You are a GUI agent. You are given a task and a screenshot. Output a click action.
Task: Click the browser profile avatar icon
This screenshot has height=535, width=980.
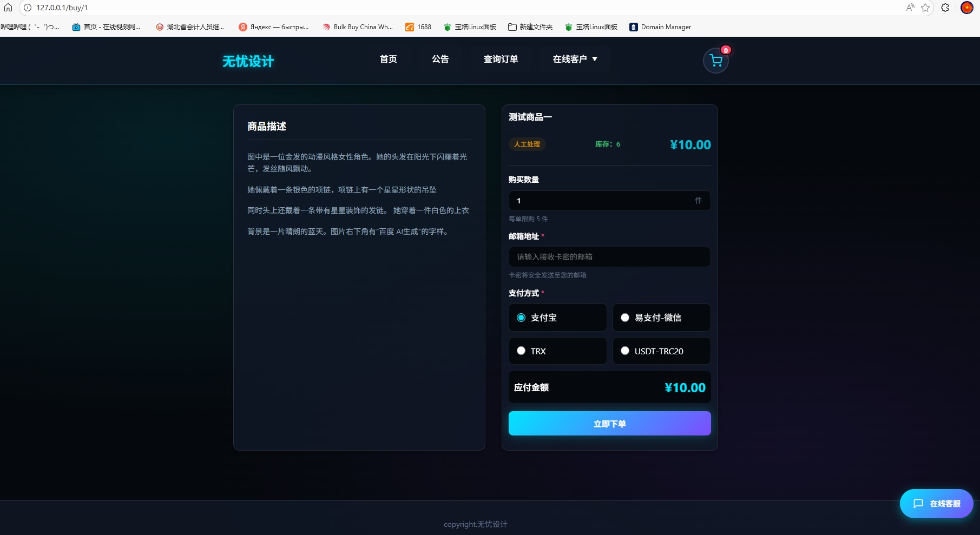point(966,8)
